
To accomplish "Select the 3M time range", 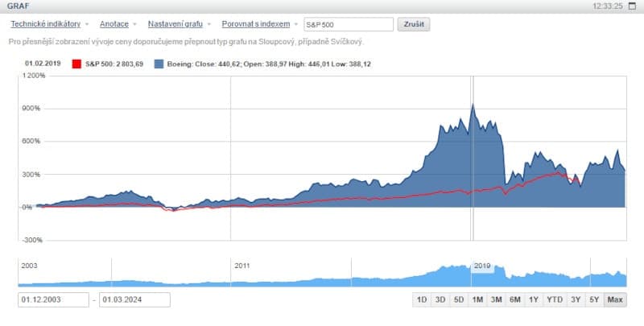I will click(496, 299).
